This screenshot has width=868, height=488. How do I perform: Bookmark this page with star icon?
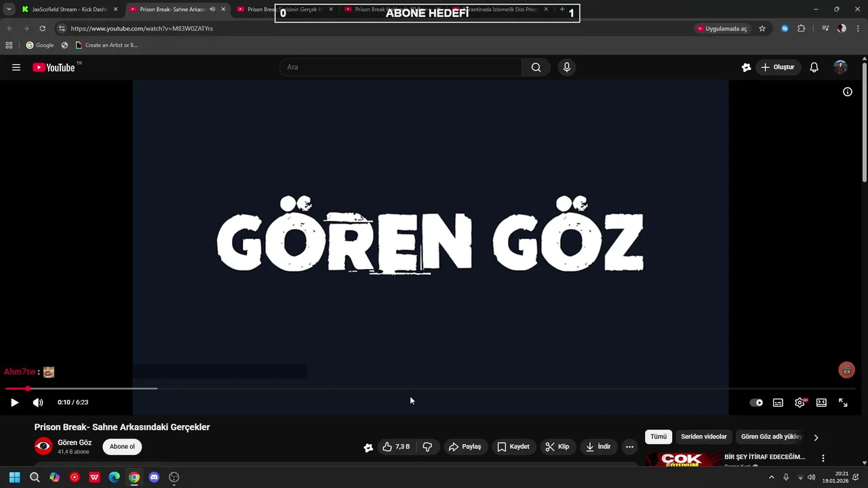(762, 28)
